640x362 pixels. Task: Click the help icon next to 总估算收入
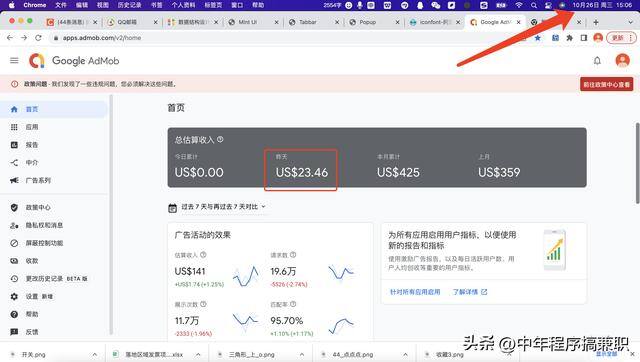[x=220, y=139]
